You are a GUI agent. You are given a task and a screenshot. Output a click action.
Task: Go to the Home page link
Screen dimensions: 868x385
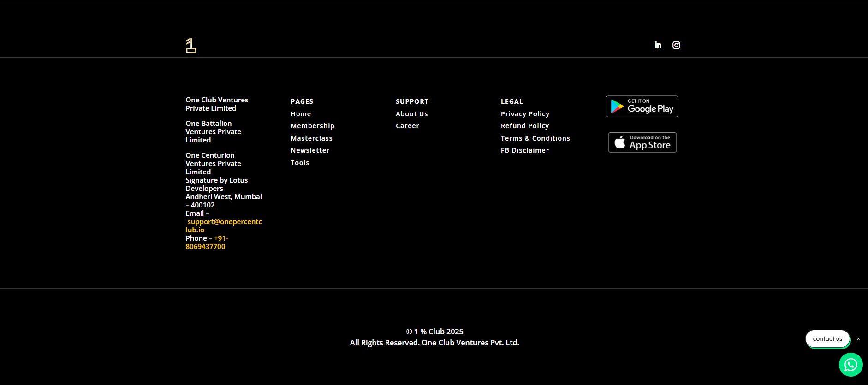(301, 114)
